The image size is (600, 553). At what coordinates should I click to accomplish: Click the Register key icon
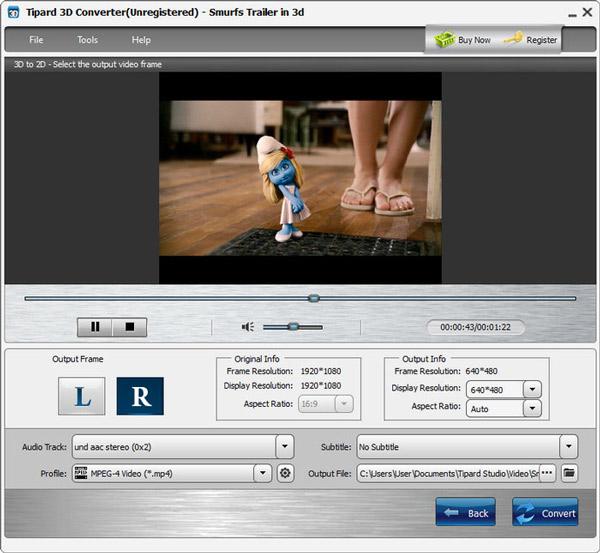[x=513, y=38]
